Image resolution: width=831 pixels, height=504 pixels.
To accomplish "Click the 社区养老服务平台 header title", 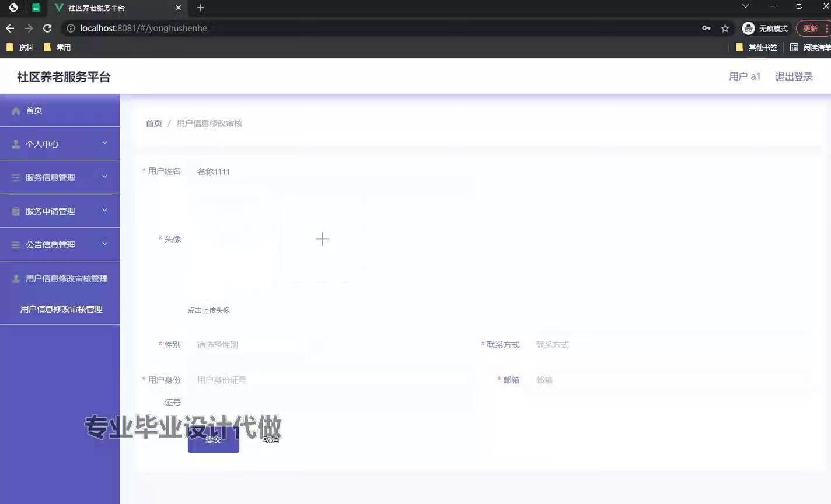I will tap(64, 76).
